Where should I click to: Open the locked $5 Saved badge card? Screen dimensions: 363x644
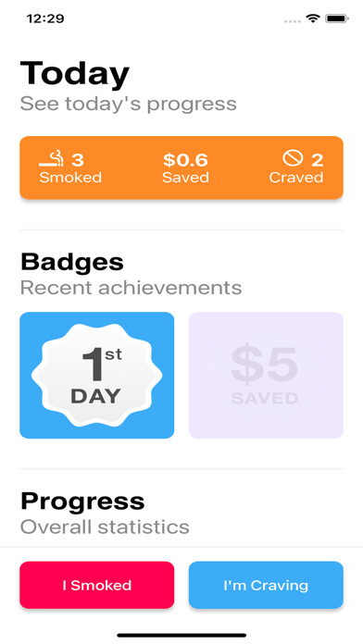point(266,375)
